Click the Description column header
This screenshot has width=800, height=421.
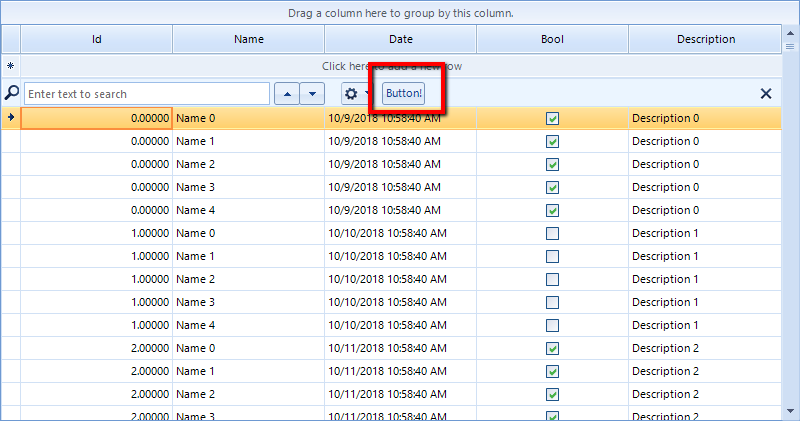tap(705, 40)
